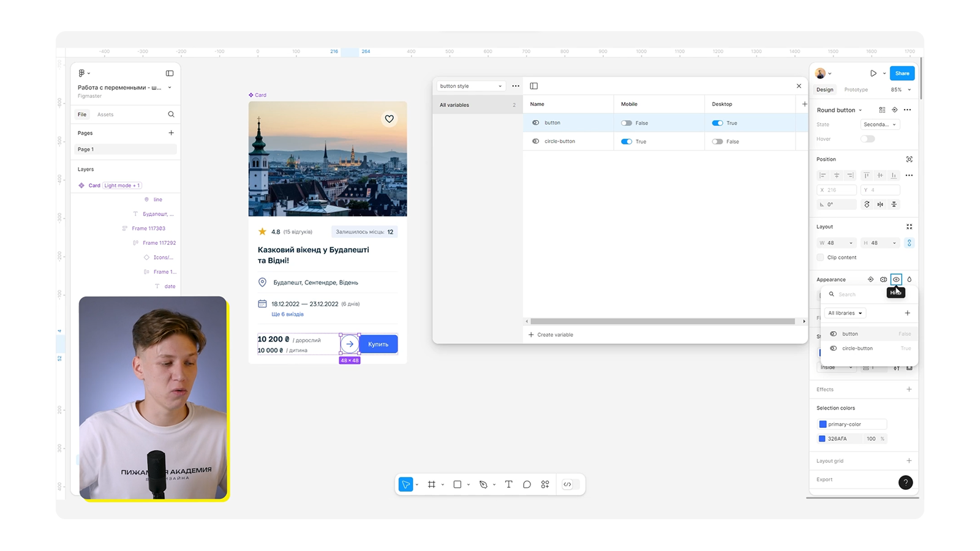Enable the Clip content checkbox
The height and width of the screenshot is (551, 980).
pyautogui.click(x=821, y=258)
